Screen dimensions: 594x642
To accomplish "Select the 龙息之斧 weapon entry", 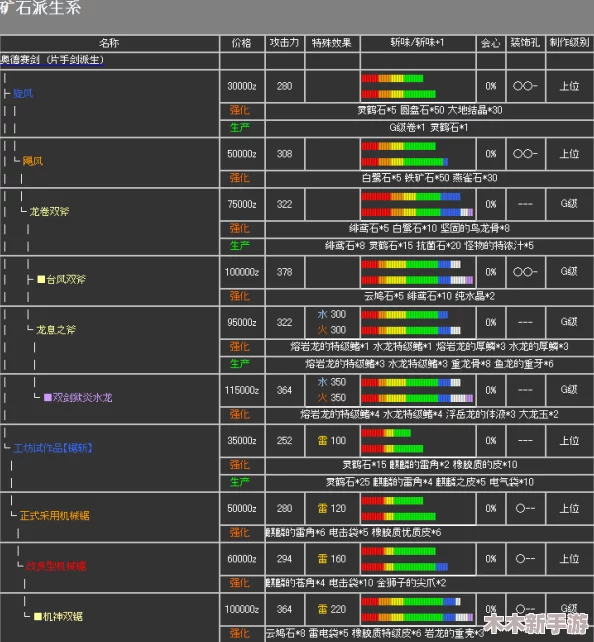I will tap(56, 330).
